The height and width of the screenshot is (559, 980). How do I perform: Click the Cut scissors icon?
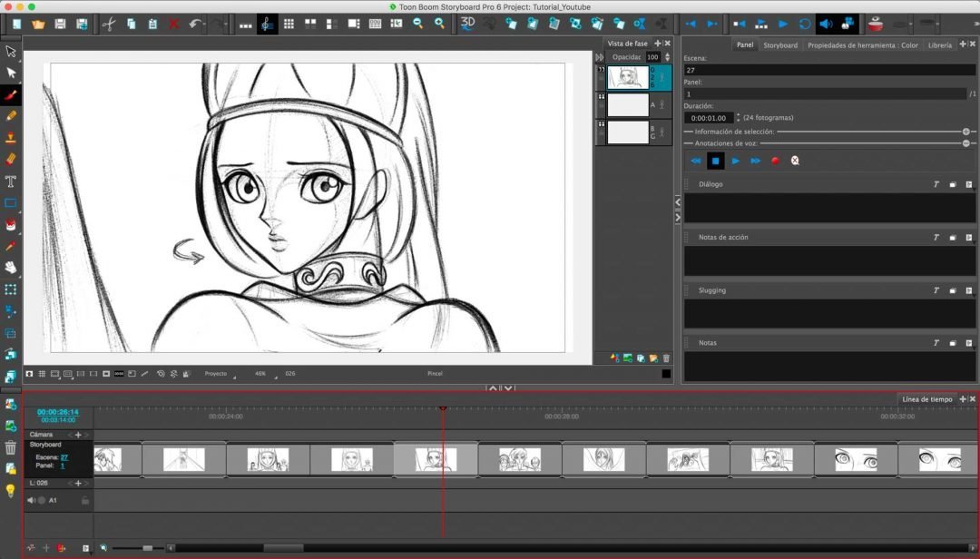pyautogui.click(x=109, y=24)
